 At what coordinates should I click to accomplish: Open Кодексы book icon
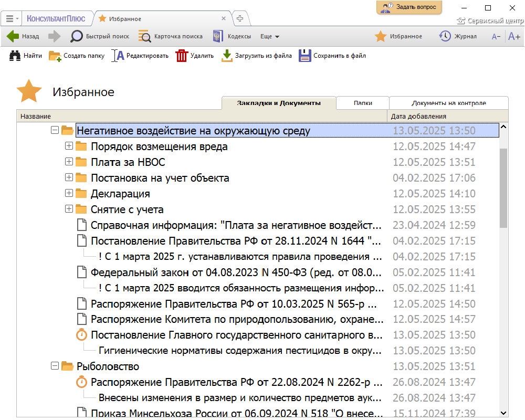[218, 36]
